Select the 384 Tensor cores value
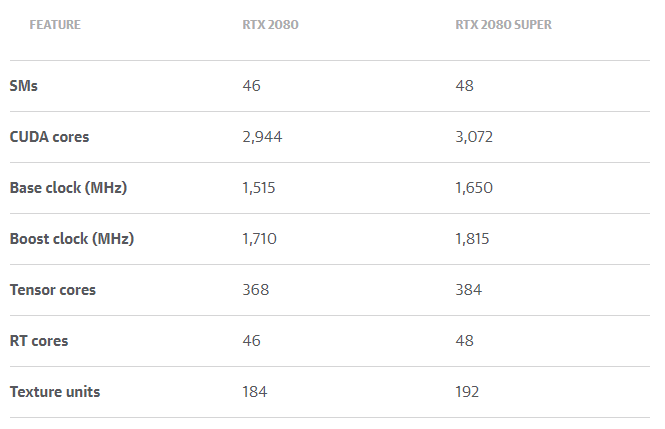 469,290
